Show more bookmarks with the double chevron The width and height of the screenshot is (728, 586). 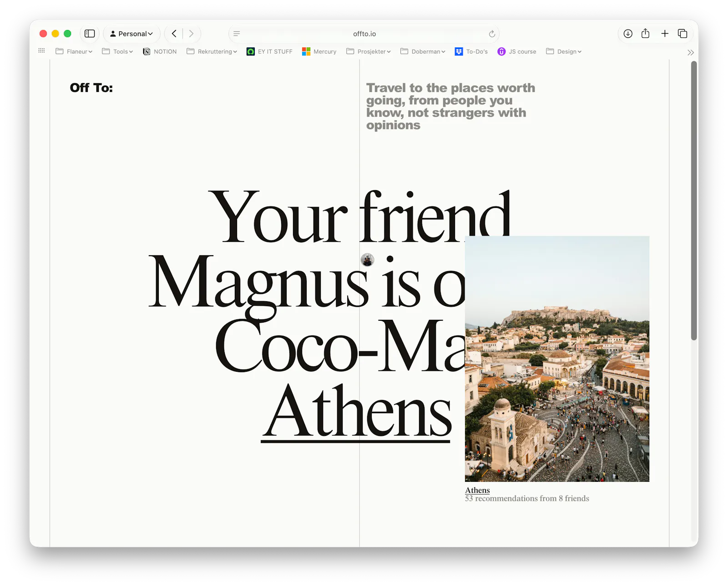[690, 53]
